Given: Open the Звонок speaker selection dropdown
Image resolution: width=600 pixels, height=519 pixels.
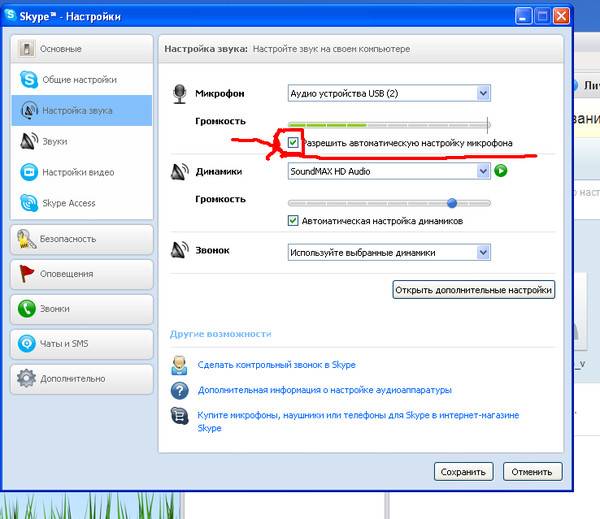Looking at the screenshot, I should 389,253.
